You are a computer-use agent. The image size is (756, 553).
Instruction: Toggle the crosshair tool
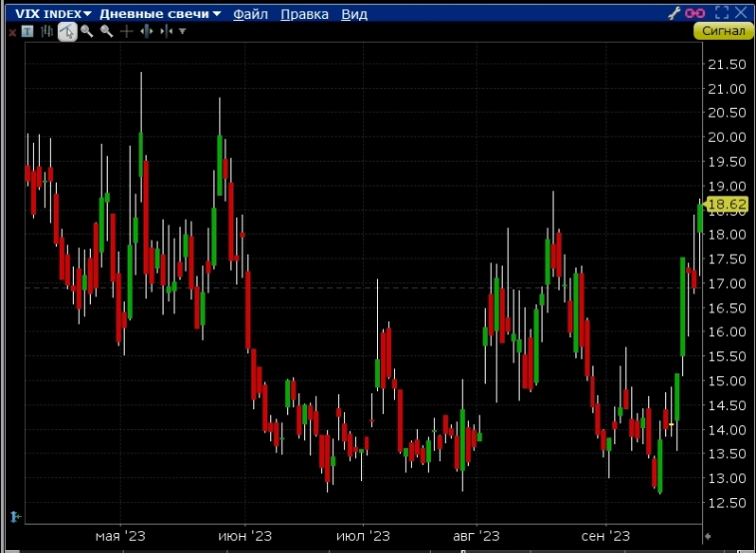click(126, 31)
